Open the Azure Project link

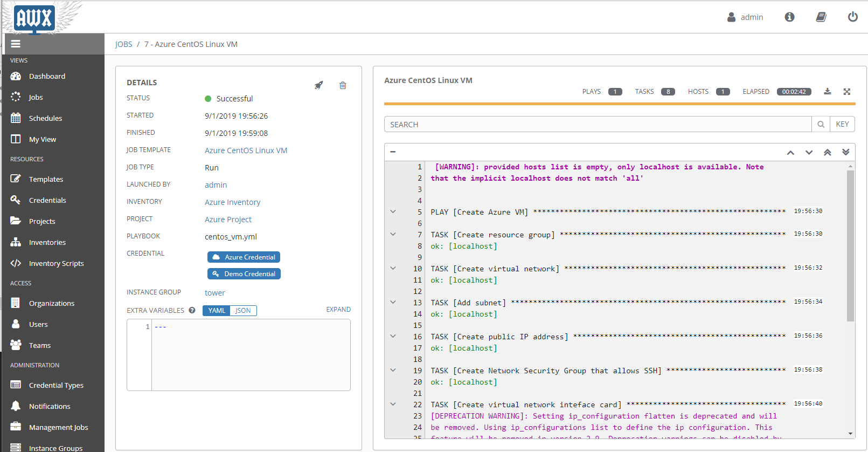228,220
